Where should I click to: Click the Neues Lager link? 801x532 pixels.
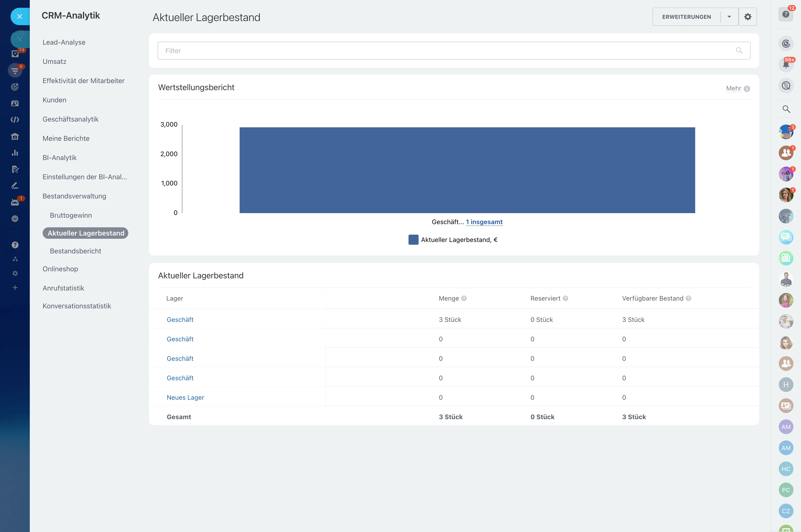coord(185,397)
